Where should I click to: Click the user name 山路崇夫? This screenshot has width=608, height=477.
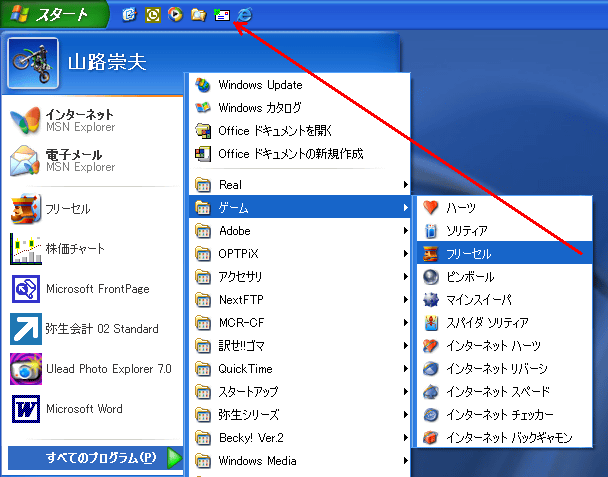(107, 62)
